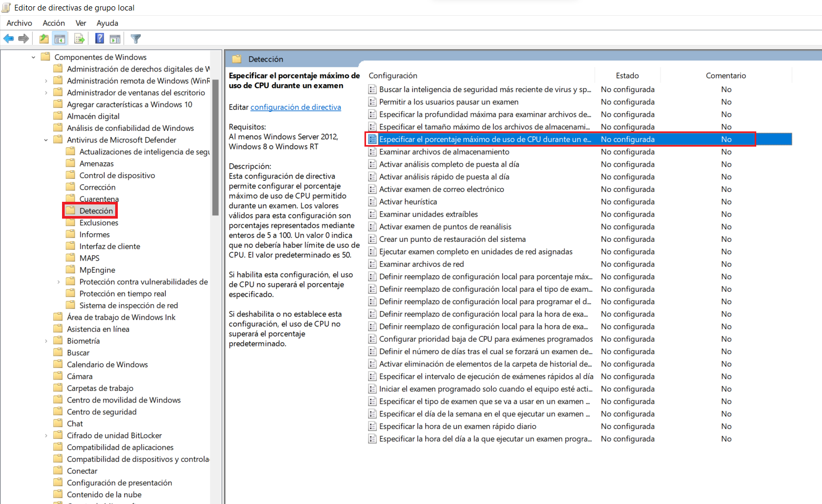Image resolution: width=822 pixels, height=504 pixels.
Task: Sort by the Estado column header
Action: 627,76
